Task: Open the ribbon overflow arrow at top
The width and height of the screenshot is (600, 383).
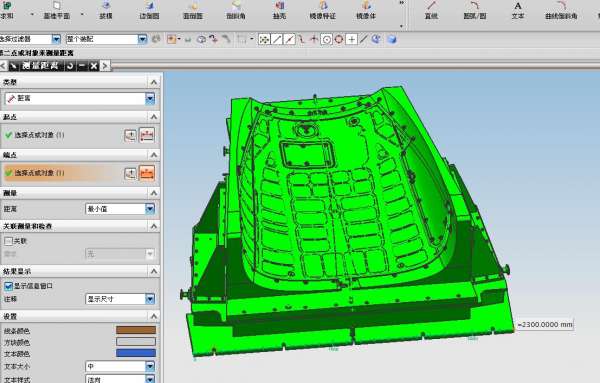Action: [401, 3]
